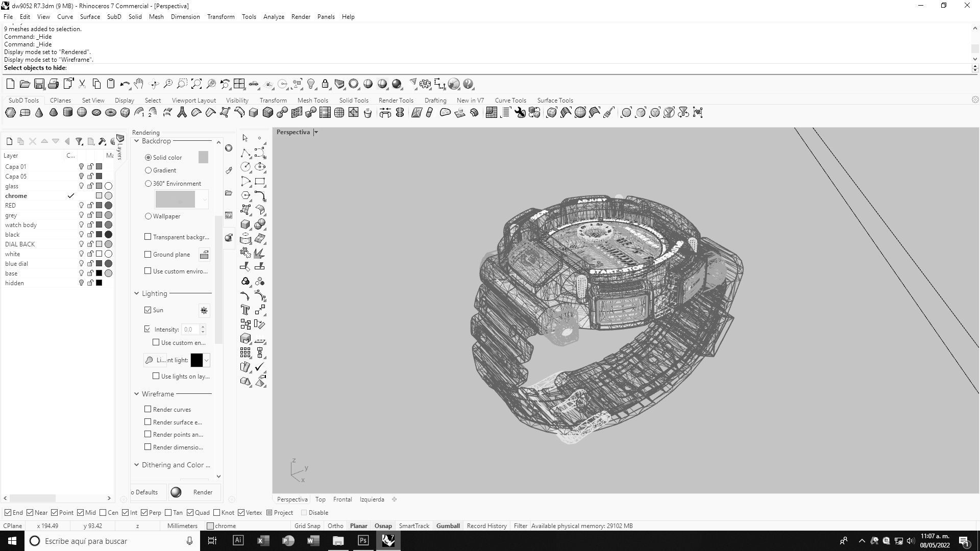
Task: Click the Render button
Action: coord(195,493)
